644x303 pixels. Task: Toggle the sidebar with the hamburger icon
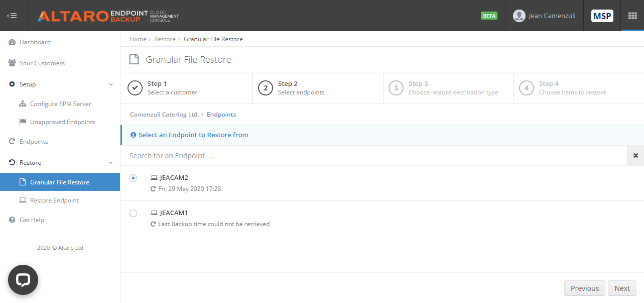[x=12, y=15]
